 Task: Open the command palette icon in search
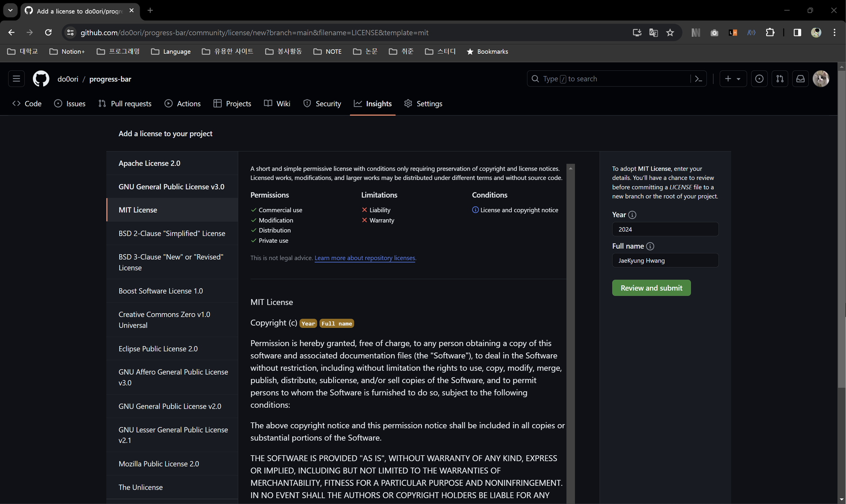click(x=698, y=79)
